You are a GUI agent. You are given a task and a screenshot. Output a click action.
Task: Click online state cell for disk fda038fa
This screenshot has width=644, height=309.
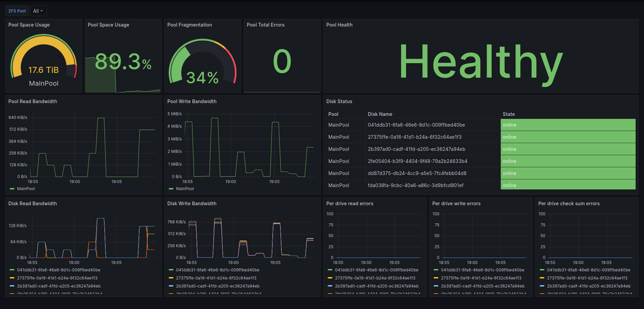pyautogui.click(x=568, y=184)
